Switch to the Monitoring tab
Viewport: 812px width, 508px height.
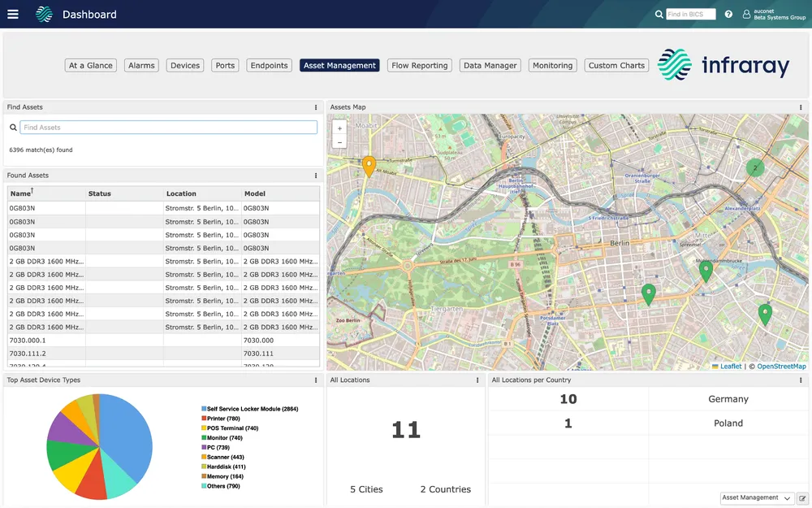pos(552,65)
